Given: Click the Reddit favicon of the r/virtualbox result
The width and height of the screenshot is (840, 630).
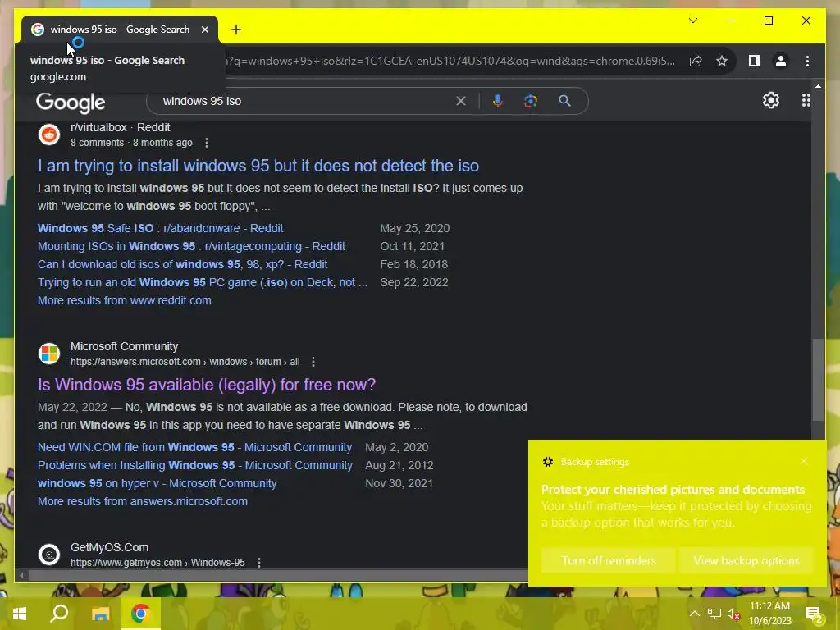Looking at the screenshot, I should point(49,135).
